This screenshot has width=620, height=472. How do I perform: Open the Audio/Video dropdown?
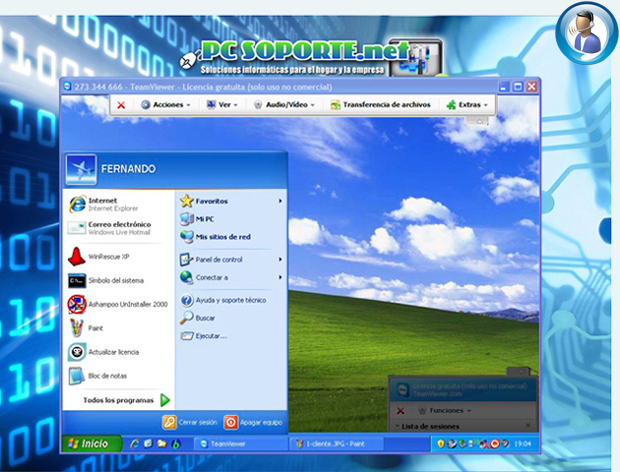point(284,104)
